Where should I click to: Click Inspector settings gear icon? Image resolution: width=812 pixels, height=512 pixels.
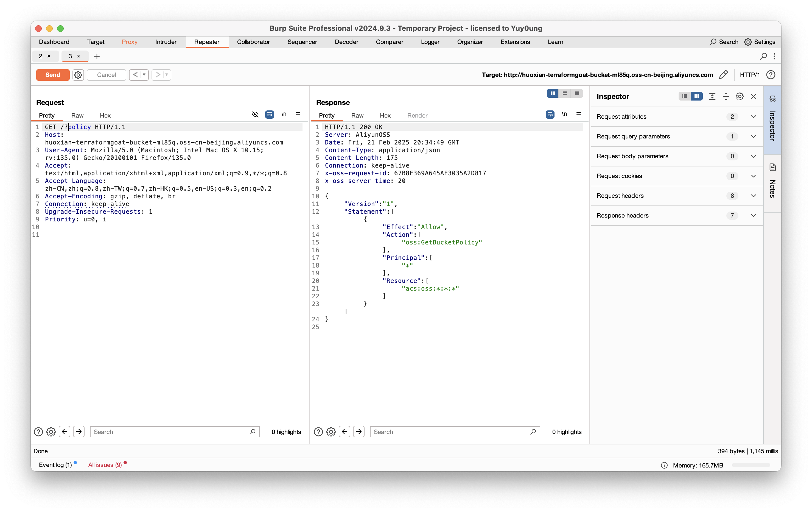click(x=740, y=96)
